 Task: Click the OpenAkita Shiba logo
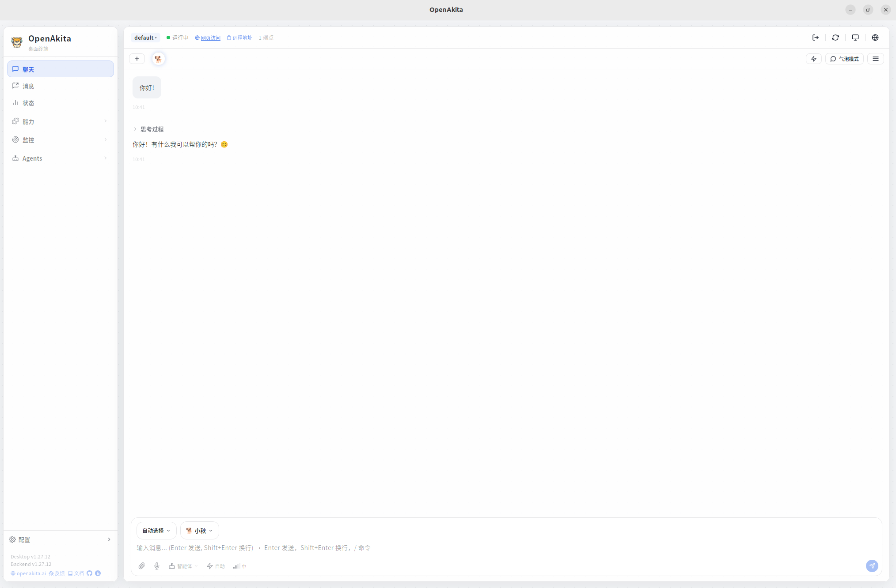17,42
